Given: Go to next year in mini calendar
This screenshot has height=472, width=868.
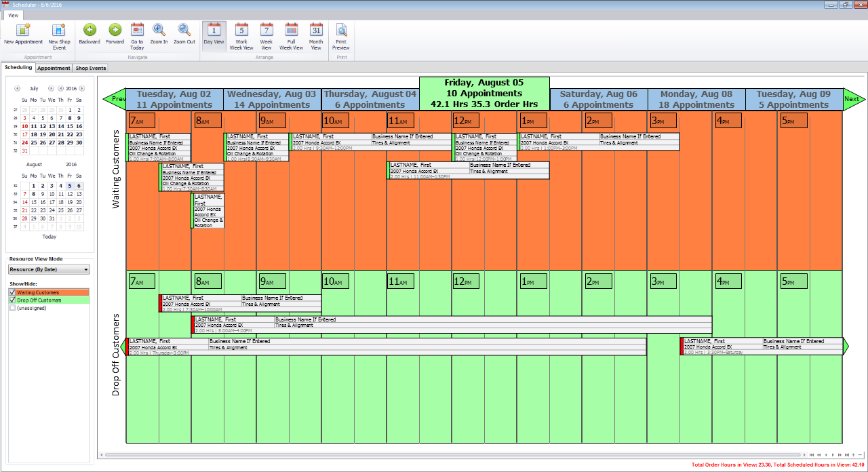Looking at the screenshot, I should coord(82,88).
